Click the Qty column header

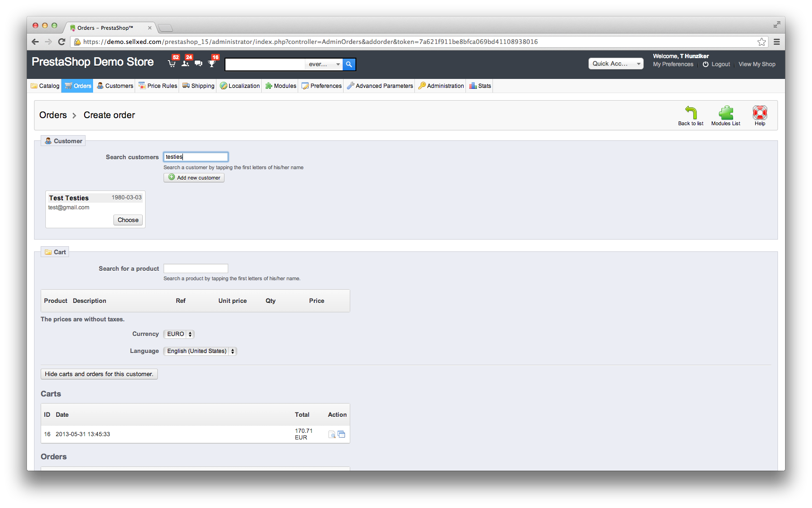(x=270, y=301)
